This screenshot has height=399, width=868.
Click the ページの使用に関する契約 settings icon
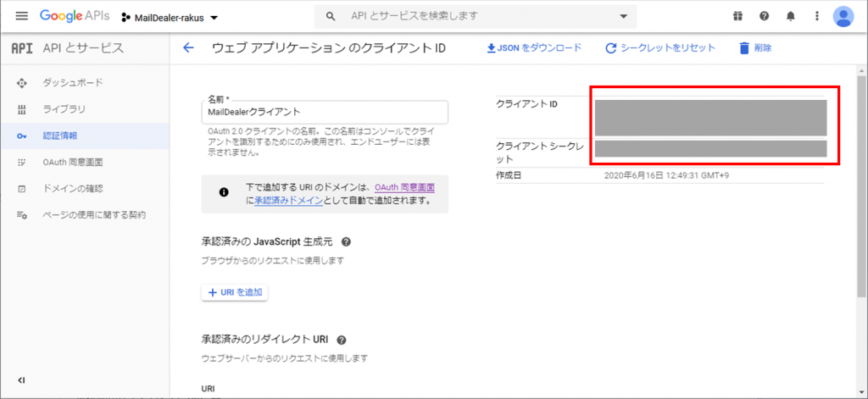(x=21, y=214)
